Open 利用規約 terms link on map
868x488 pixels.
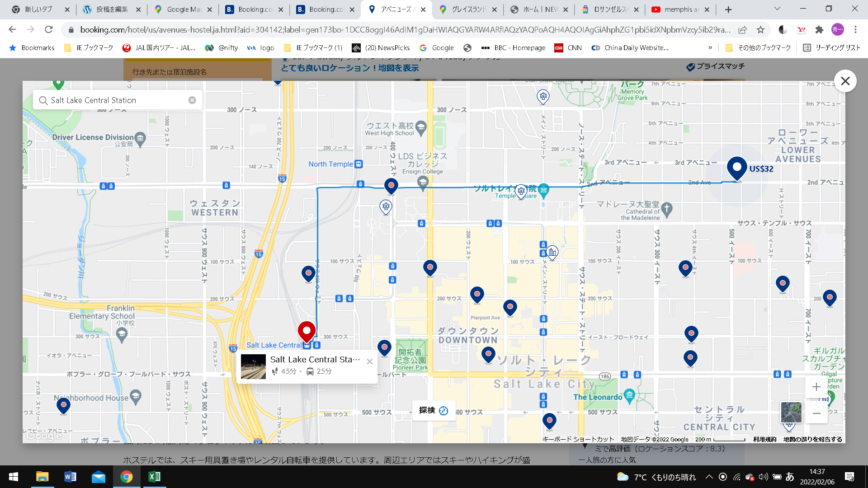[764, 439]
